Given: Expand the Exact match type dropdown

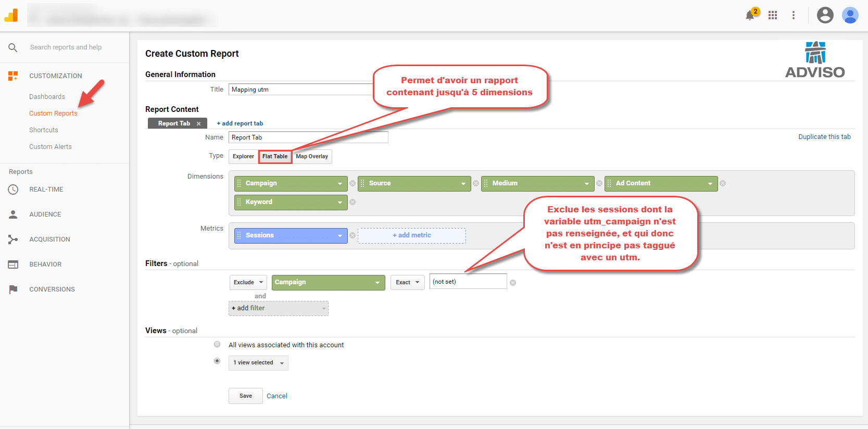Looking at the screenshot, I should coord(407,282).
